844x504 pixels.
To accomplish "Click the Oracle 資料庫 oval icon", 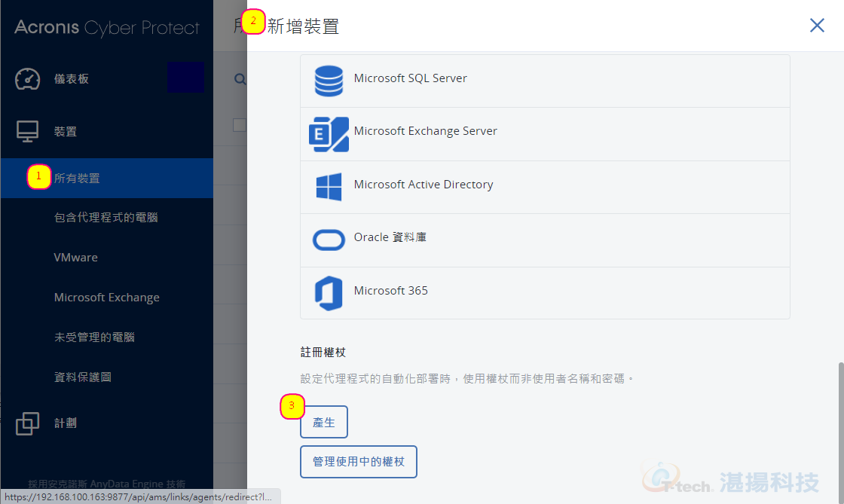I will pyautogui.click(x=329, y=240).
